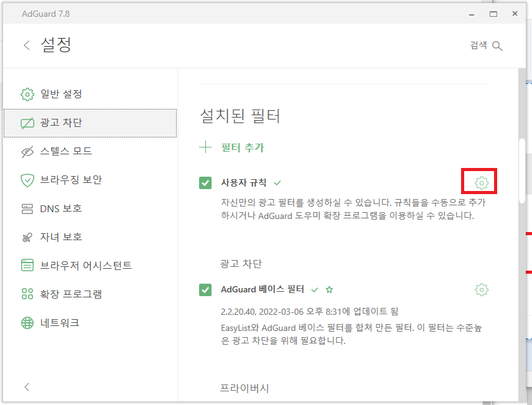The height and width of the screenshot is (405, 532).
Task: Select 광고 차단 in the sidebar
Action: [90, 123]
